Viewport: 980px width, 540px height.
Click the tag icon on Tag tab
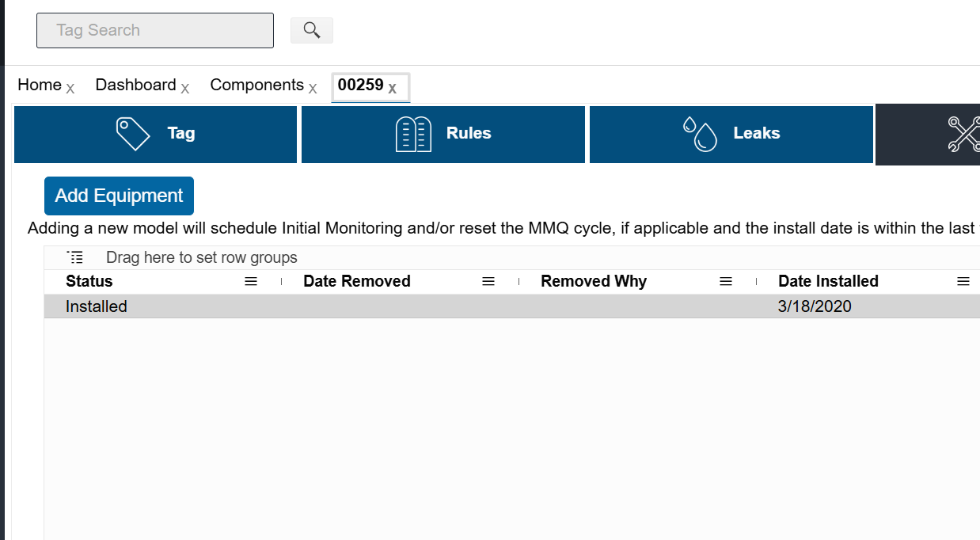point(132,133)
